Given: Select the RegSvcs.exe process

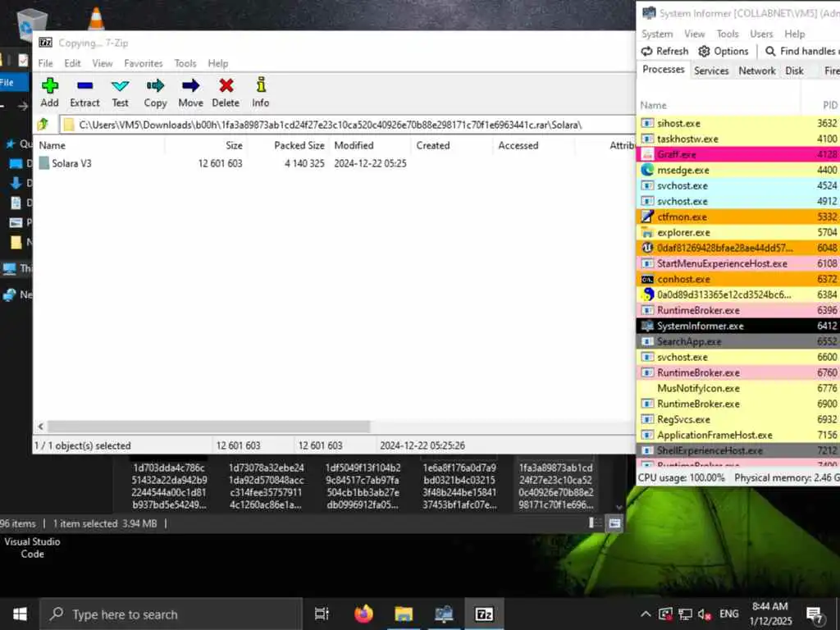Looking at the screenshot, I should tap(738, 419).
